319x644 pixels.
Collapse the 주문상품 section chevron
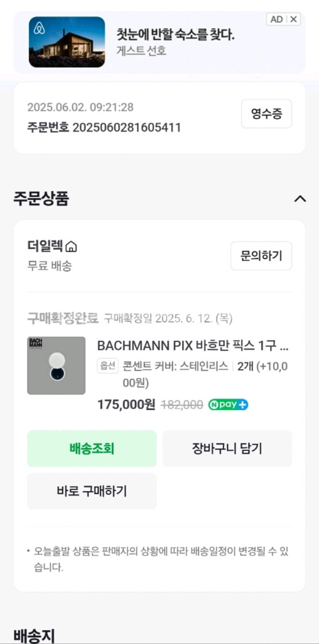(300, 199)
